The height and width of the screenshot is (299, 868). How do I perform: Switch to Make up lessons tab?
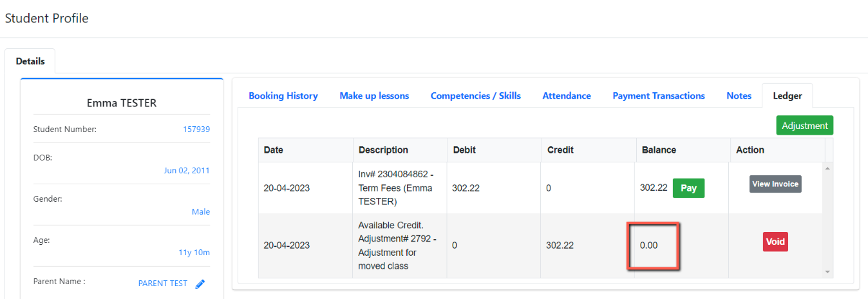[374, 95]
